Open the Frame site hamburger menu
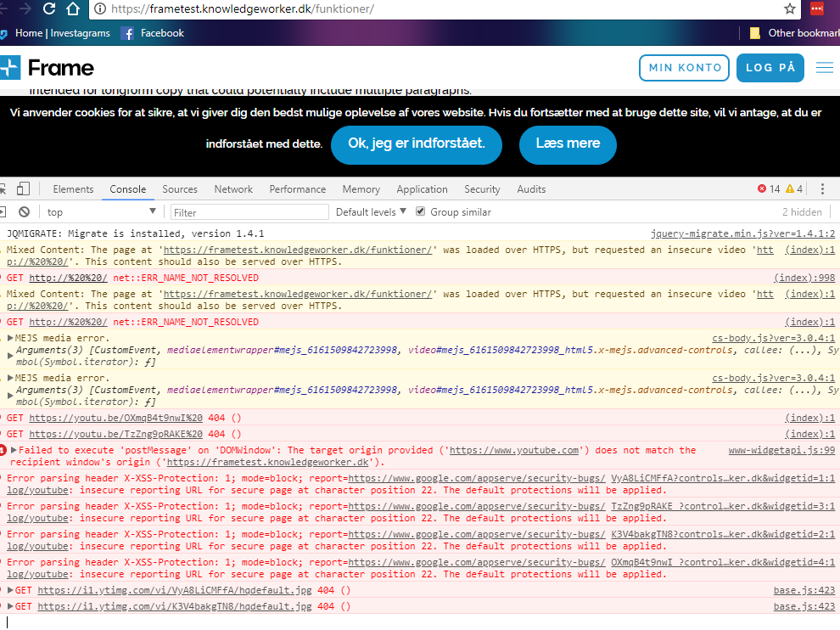 [824, 68]
